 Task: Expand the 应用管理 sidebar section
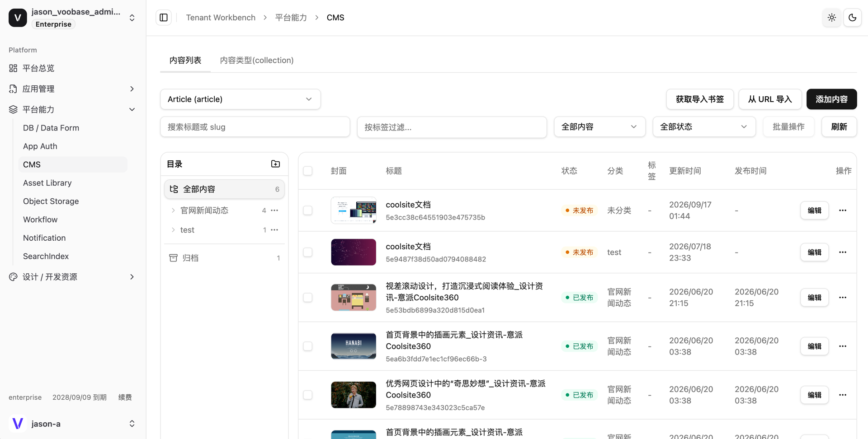coord(132,89)
